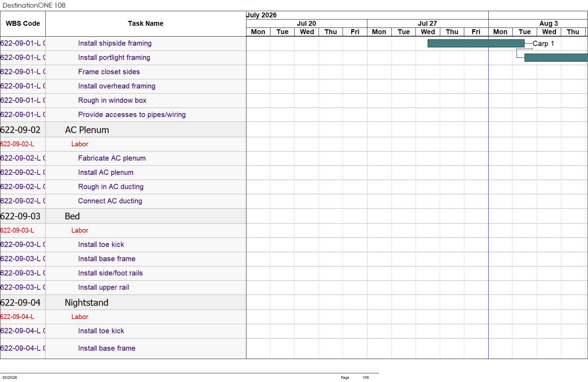
Task: Click Thu in the Aug 3 week
Action: click(573, 32)
